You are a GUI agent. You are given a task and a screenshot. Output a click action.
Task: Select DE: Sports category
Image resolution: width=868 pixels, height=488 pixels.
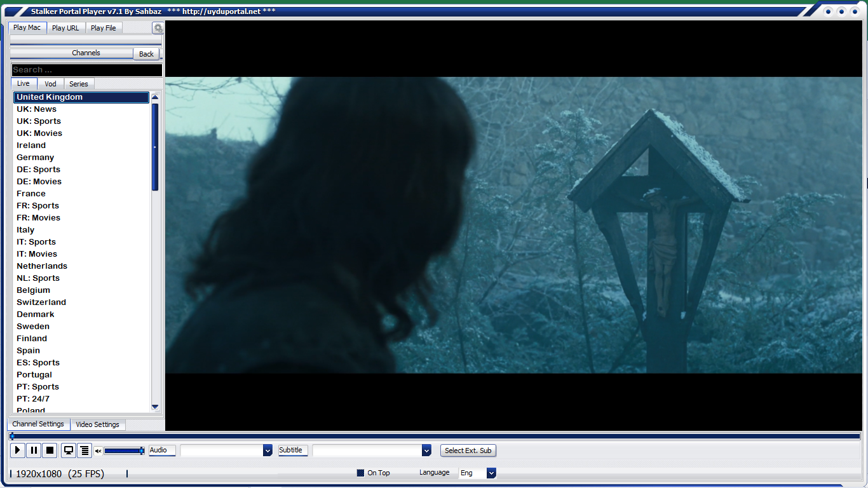point(81,170)
